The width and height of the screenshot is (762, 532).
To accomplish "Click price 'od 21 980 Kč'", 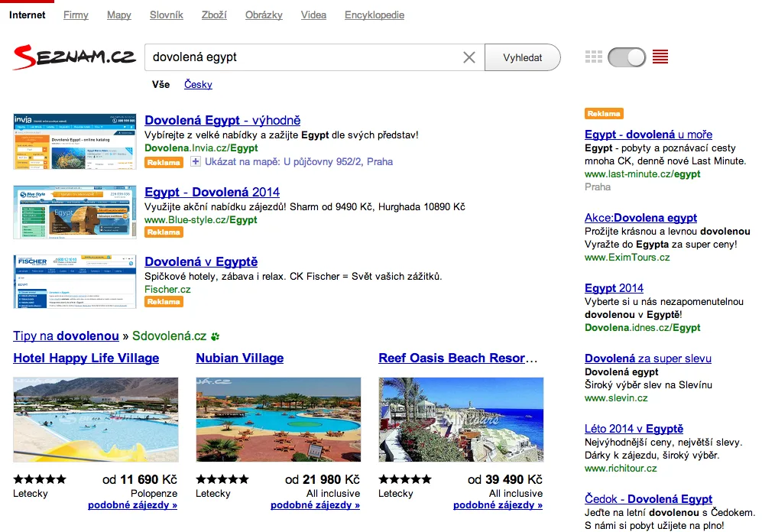I will click(323, 479).
